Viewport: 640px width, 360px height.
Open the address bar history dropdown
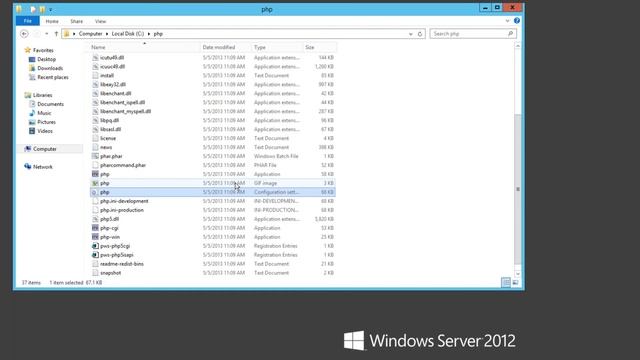(411, 34)
